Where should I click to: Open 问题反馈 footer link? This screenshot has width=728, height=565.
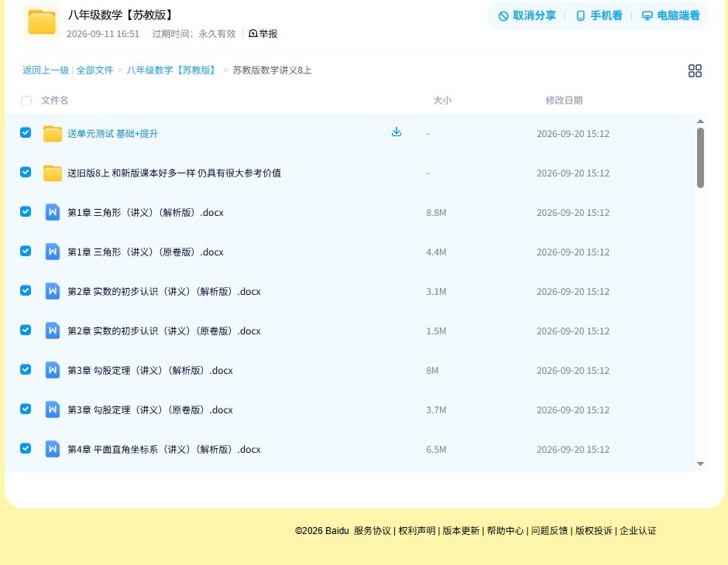click(x=549, y=531)
